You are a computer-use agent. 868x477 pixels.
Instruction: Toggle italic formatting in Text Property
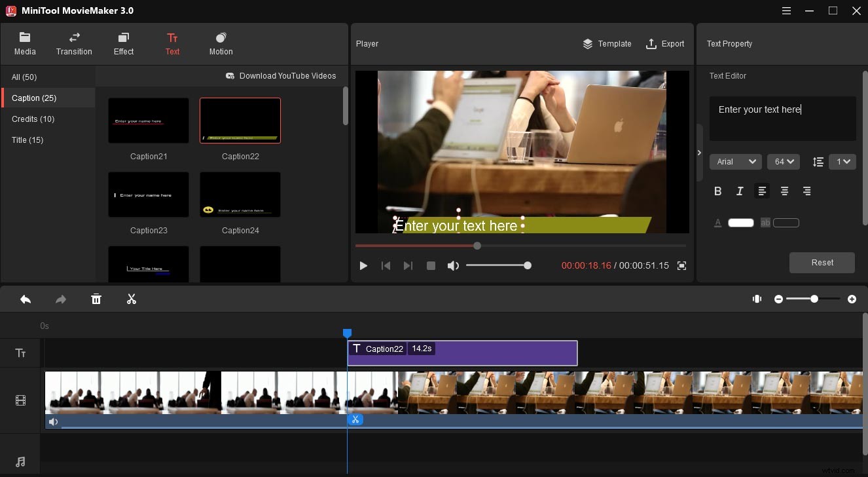(740, 191)
